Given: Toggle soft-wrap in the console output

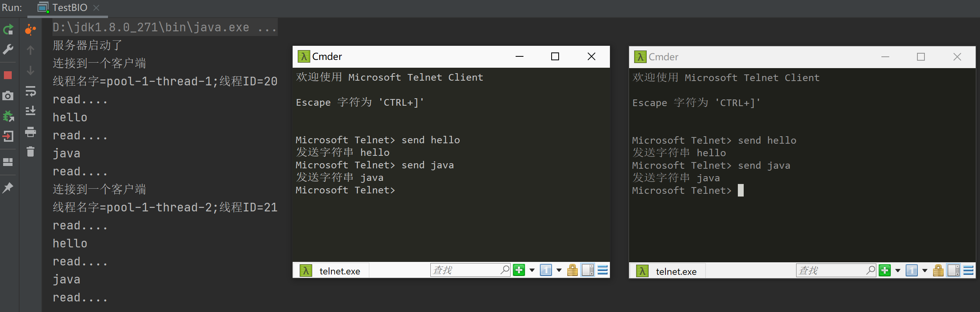Looking at the screenshot, I should pyautogui.click(x=31, y=91).
